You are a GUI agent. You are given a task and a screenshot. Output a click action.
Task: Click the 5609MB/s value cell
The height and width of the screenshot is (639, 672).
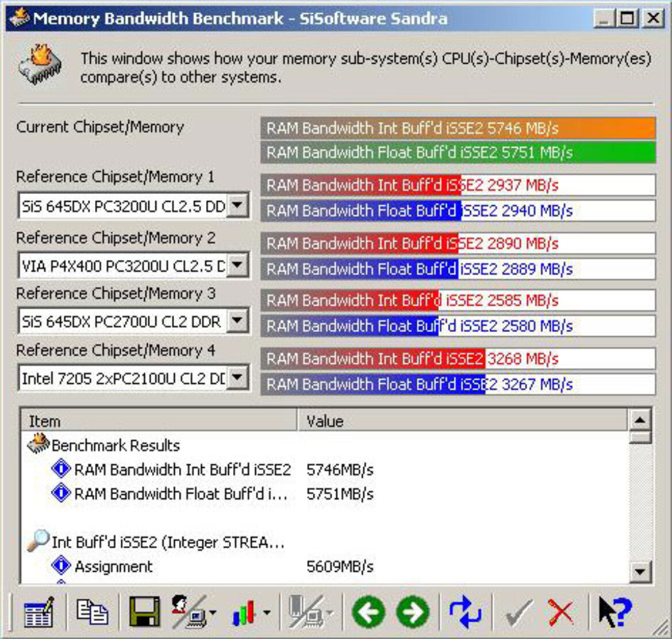pyautogui.click(x=340, y=567)
